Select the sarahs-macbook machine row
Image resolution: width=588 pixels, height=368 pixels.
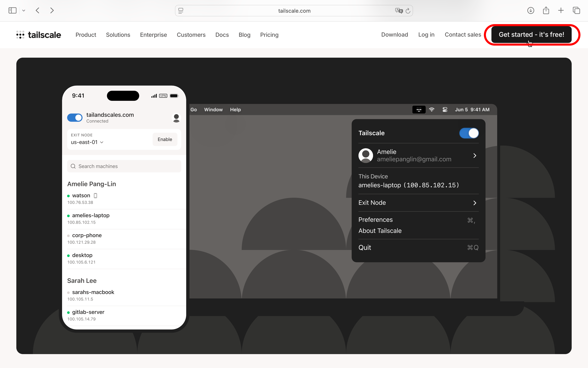tap(124, 295)
